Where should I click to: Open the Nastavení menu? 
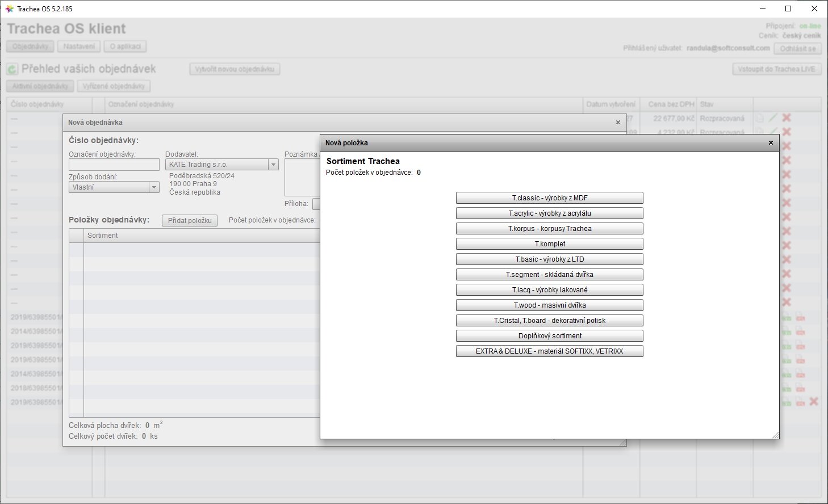[79, 47]
